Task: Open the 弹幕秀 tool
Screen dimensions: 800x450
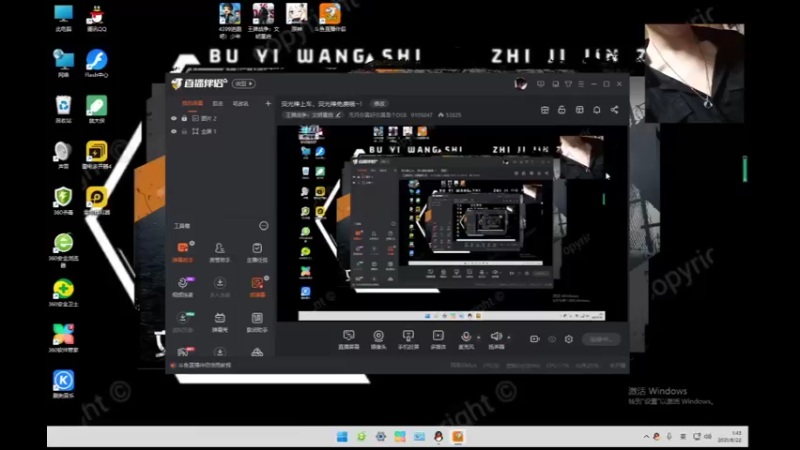Action: coord(219,321)
